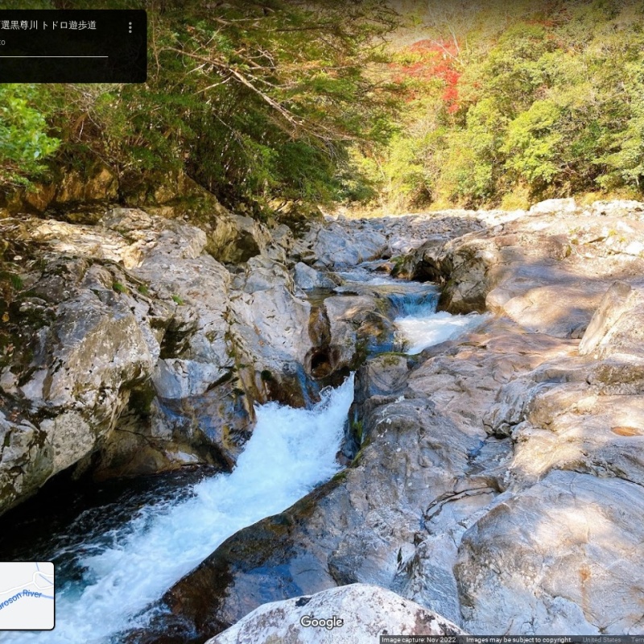
Task: Click the photographer name under the title
Action: pyautogui.click(x=2, y=43)
